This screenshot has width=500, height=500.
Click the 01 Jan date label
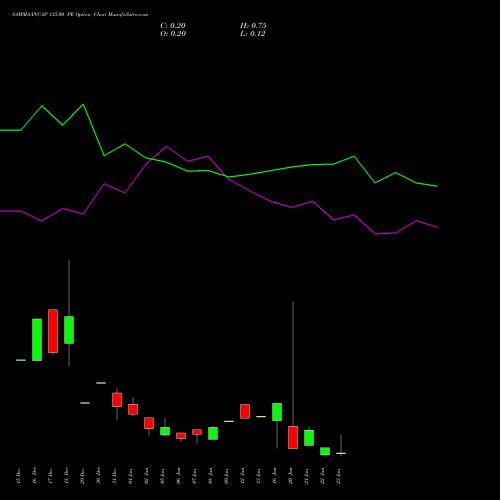click(x=130, y=476)
